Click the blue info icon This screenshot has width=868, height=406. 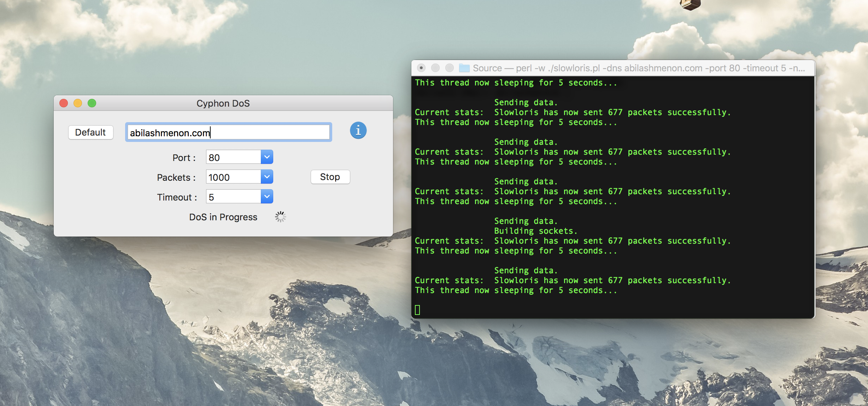click(x=358, y=131)
